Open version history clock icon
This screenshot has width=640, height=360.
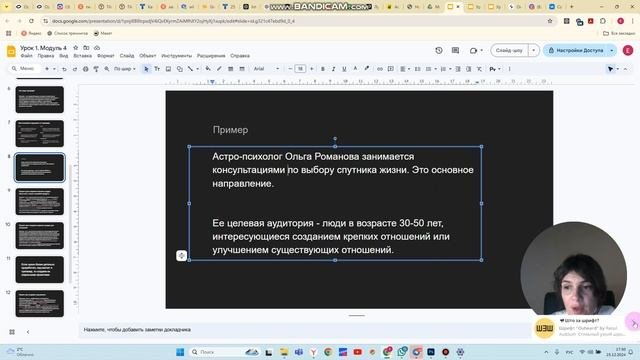coord(439,50)
